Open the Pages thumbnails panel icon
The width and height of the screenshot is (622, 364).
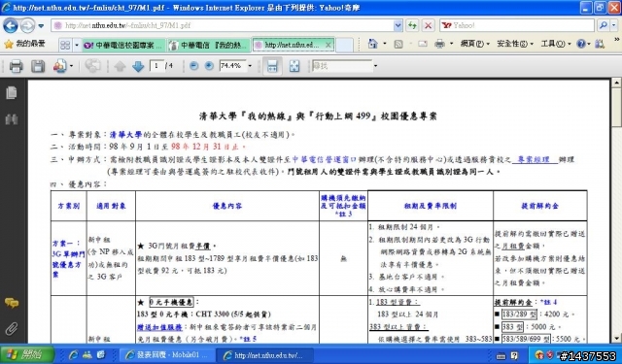tap(12, 93)
